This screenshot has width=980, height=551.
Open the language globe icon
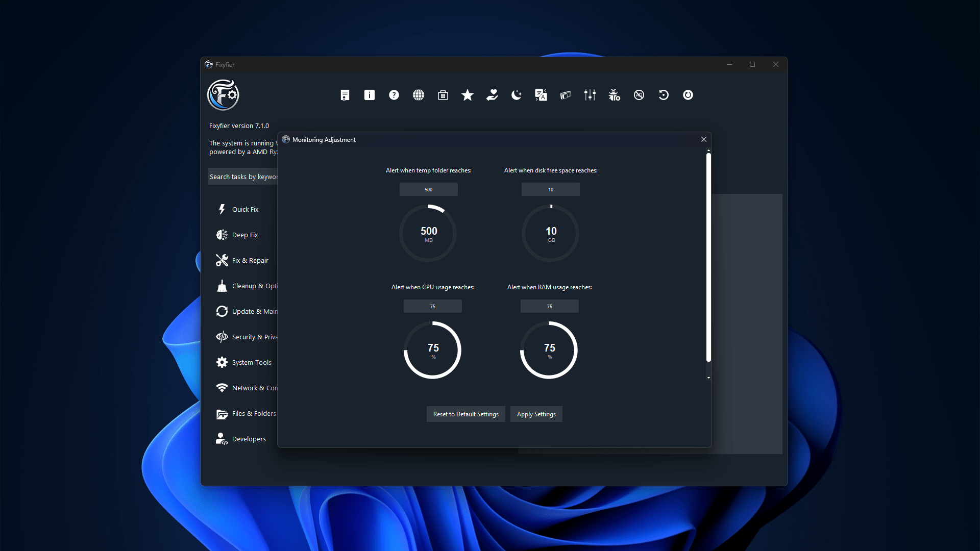click(418, 95)
